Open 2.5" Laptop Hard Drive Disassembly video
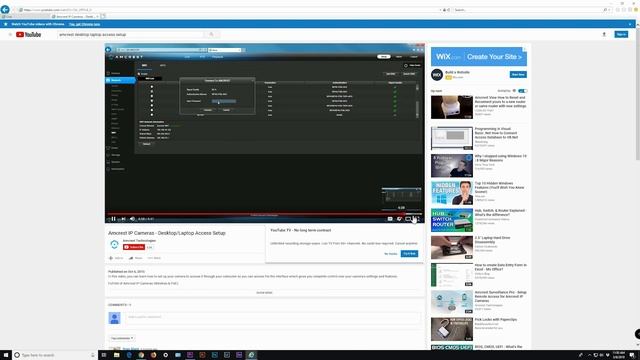This screenshot has height=360, width=640. tap(452, 247)
